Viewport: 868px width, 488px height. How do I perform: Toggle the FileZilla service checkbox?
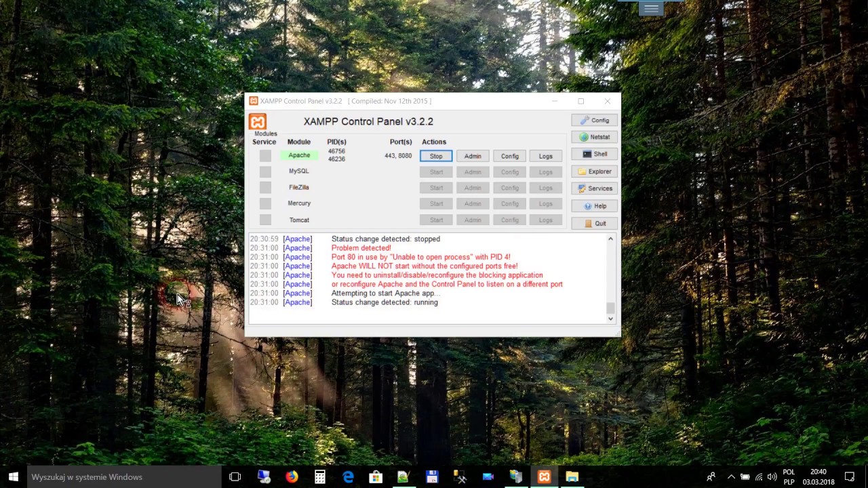click(x=265, y=188)
